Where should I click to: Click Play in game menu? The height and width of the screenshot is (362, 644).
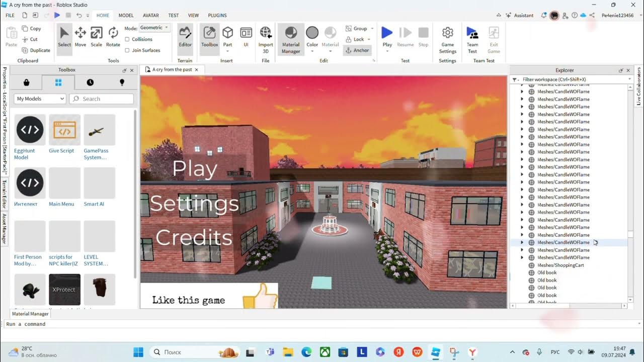pyautogui.click(x=195, y=169)
